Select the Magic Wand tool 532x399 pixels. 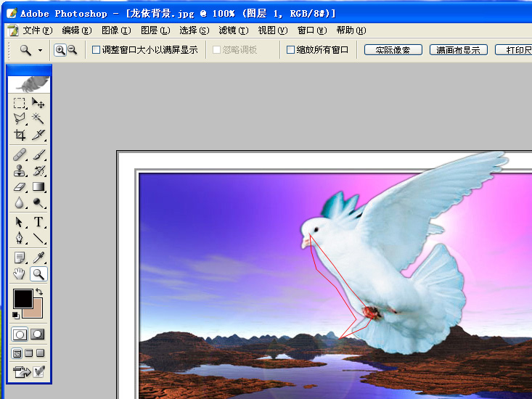pyautogui.click(x=38, y=118)
